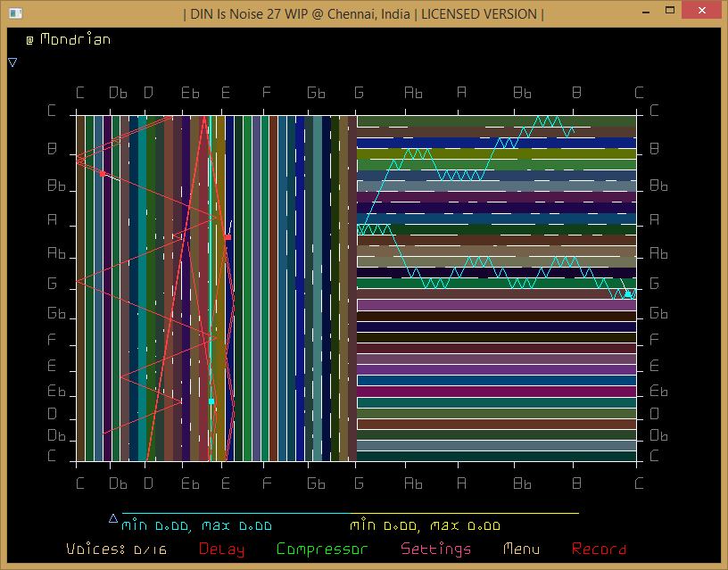Start recording with Record

click(599, 549)
